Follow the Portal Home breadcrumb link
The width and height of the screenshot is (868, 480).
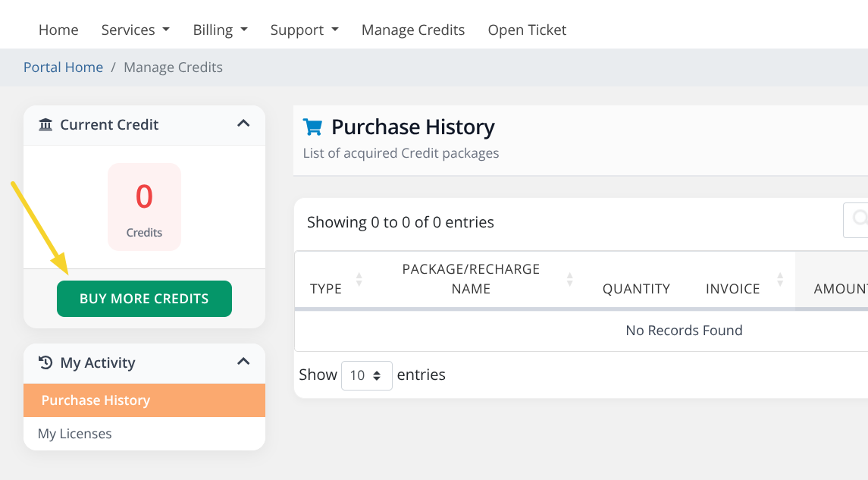63,67
